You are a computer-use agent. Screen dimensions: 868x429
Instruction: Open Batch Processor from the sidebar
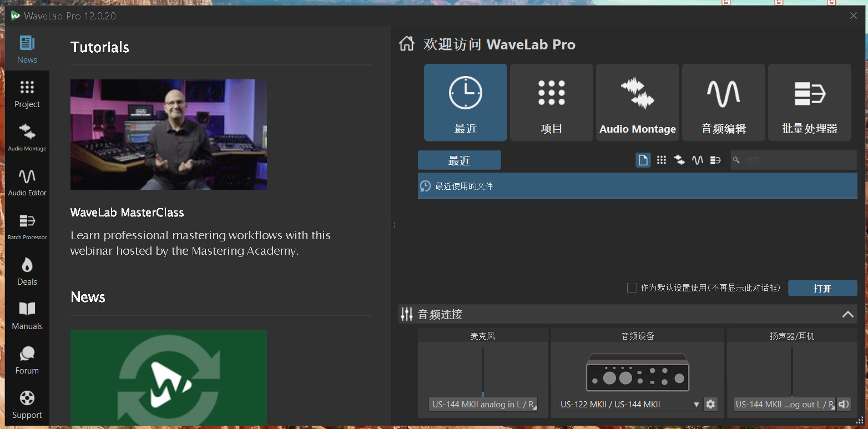click(27, 226)
